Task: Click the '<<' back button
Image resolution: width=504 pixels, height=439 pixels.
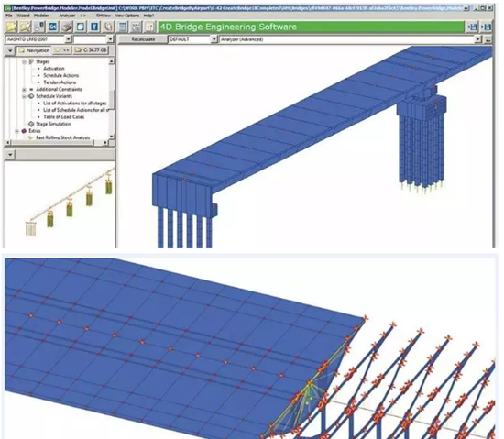Action: click(62, 50)
